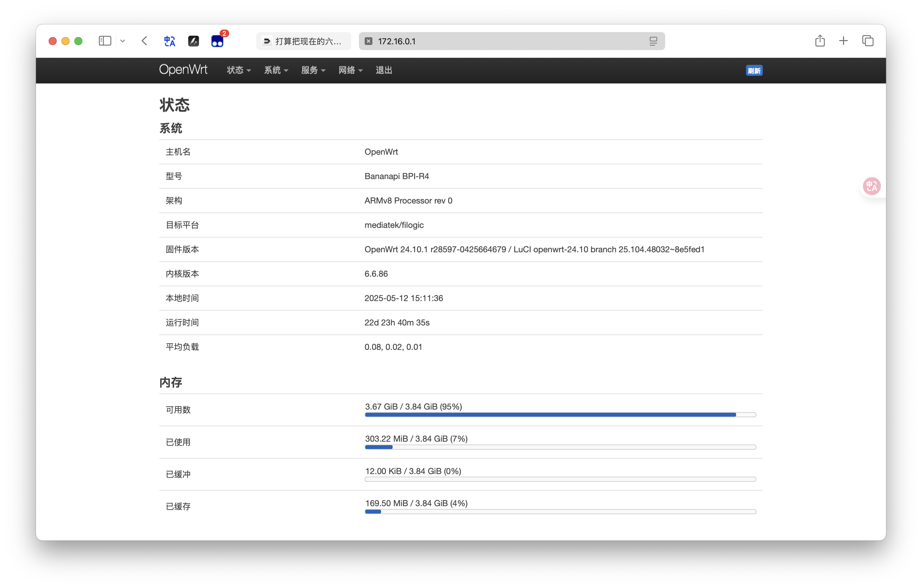Screen dimensions: 922x588
Task: Open the 服务 navigation menu
Action: 313,70
